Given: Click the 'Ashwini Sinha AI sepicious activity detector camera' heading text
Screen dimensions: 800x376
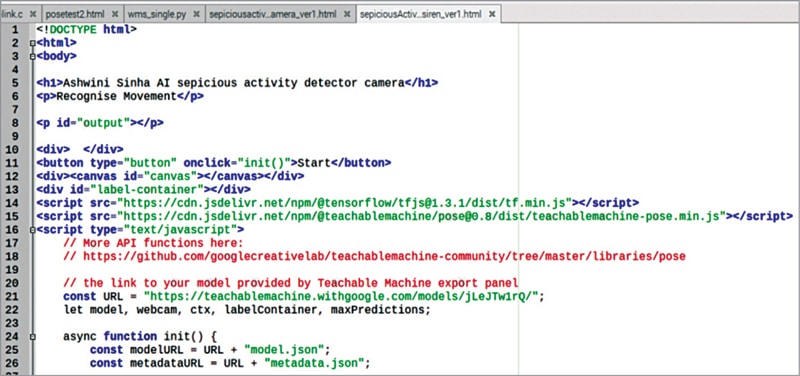Looking at the screenshot, I should (234, 83).
